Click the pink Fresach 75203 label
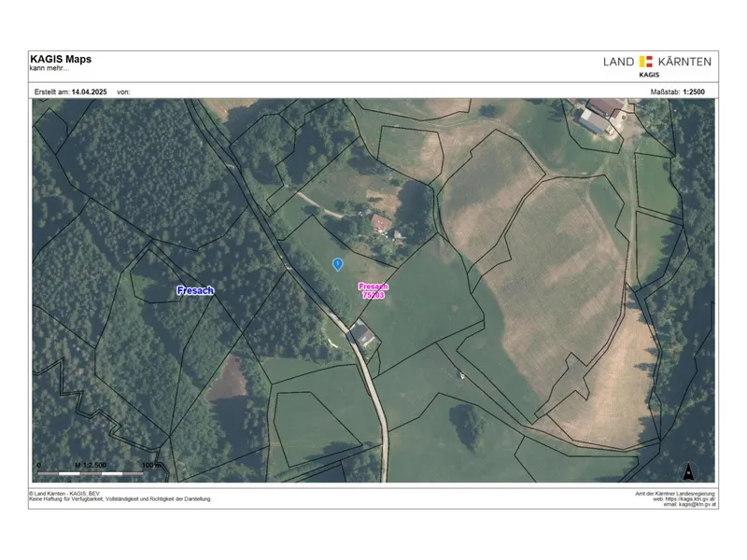747x560 pixels. pos(373,290)
